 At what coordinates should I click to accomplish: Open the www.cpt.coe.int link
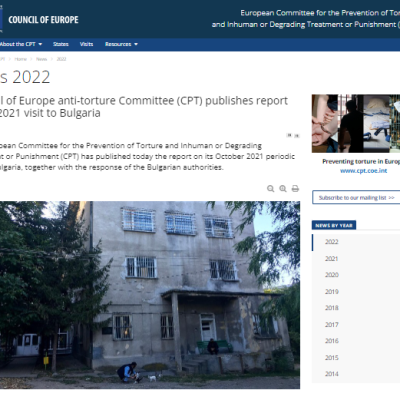click(x=364, y=171)
